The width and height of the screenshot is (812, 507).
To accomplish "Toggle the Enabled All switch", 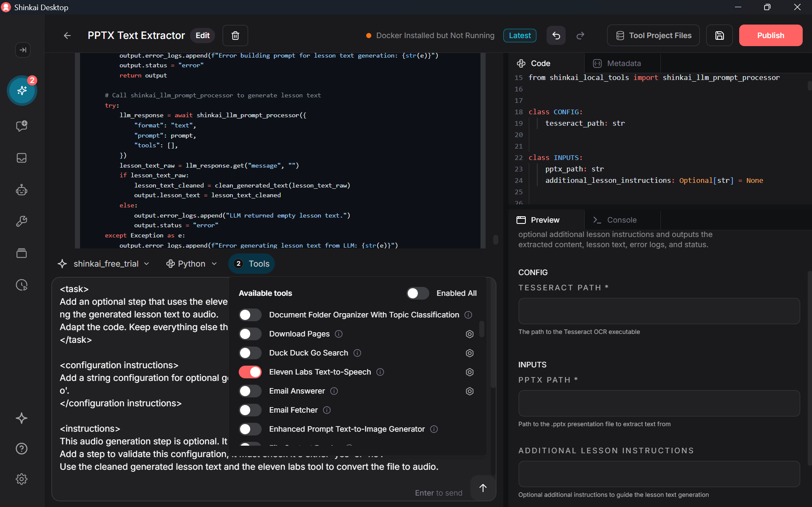I will point(417,293).
